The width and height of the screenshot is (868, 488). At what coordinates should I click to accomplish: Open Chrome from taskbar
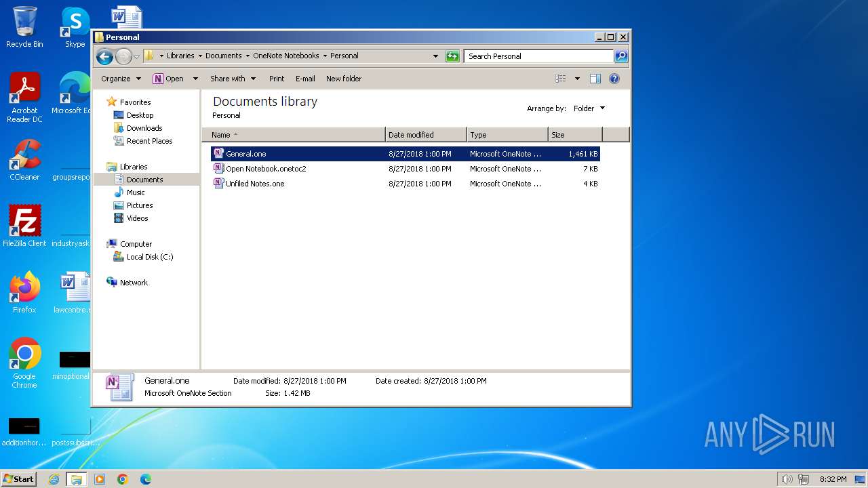pyautogui.click(x=123, y=479)
